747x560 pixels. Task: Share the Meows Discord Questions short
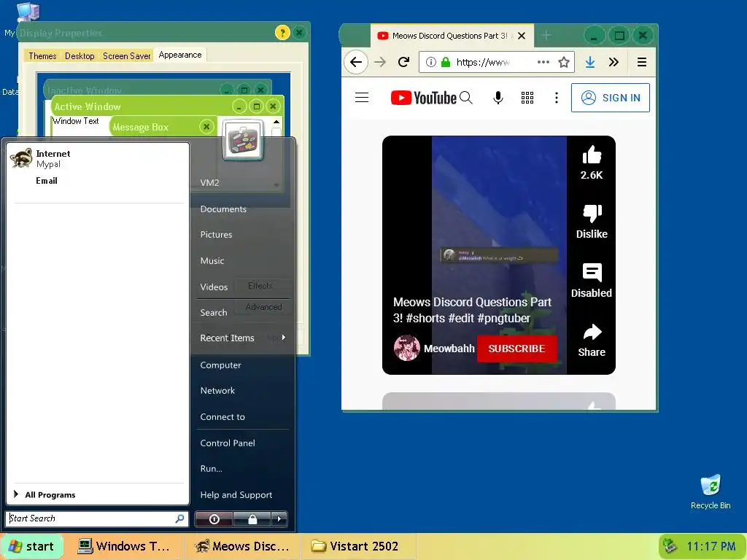pos(592,332)
